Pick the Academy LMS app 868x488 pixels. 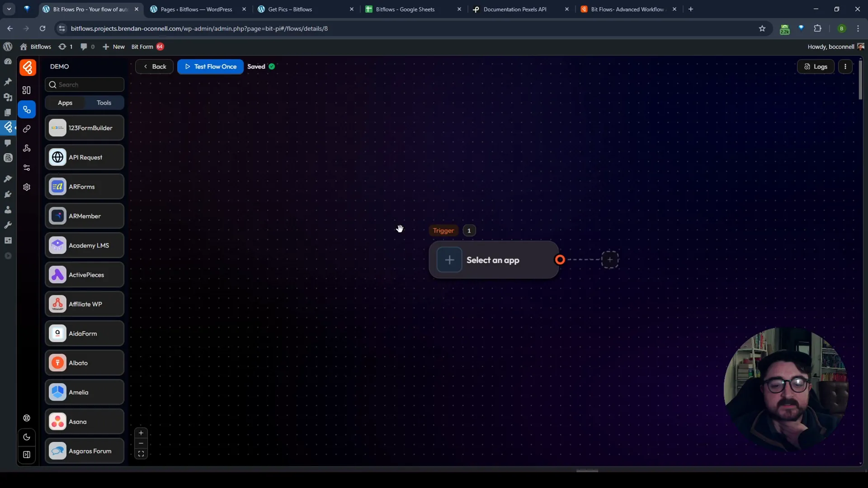[85, 245]
